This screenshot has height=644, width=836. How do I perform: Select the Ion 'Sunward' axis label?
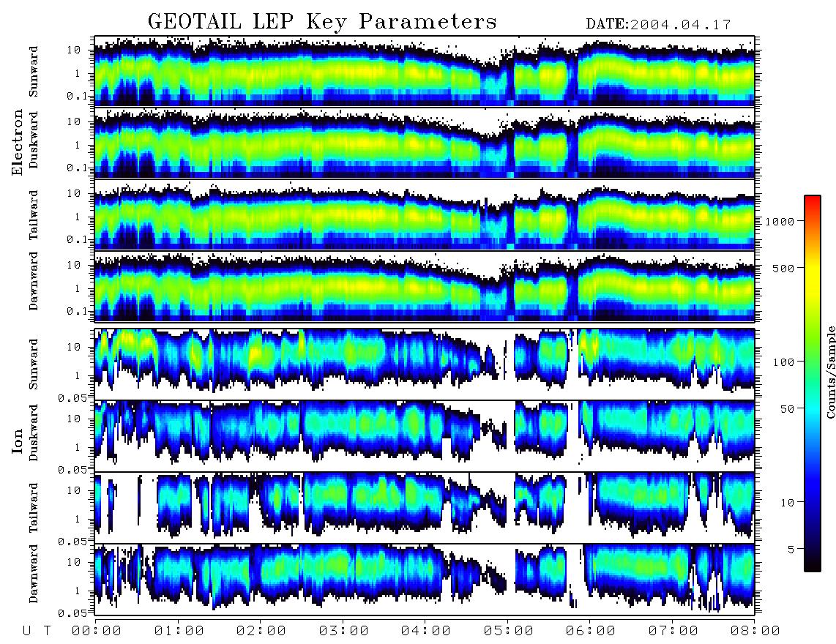(33, 364)
